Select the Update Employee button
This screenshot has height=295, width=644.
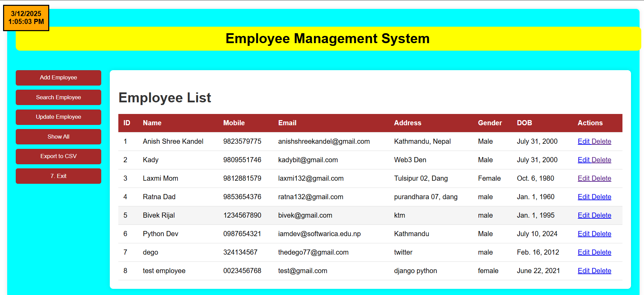pyautogui.click(x=58, y=117)
